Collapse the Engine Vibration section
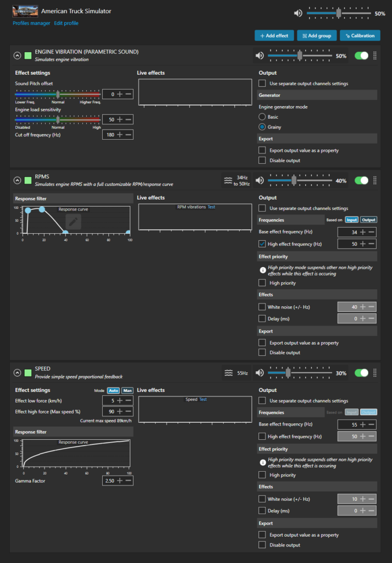Viewport: 392px width, 563px height. click(x=17, y=56)
